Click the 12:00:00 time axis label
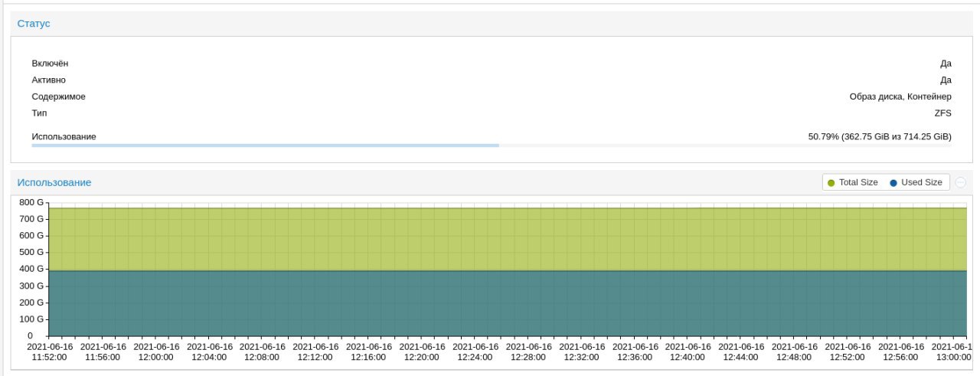The image size is (980, 376). [156, 351]
